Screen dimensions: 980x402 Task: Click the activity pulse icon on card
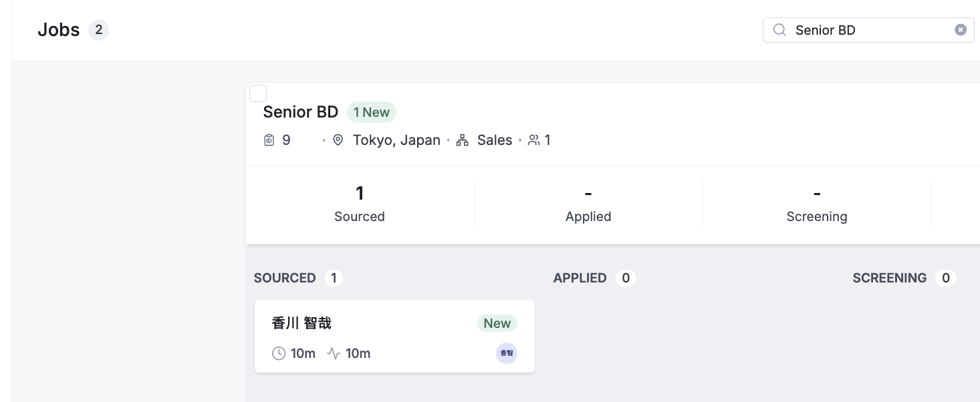point(334,353)
